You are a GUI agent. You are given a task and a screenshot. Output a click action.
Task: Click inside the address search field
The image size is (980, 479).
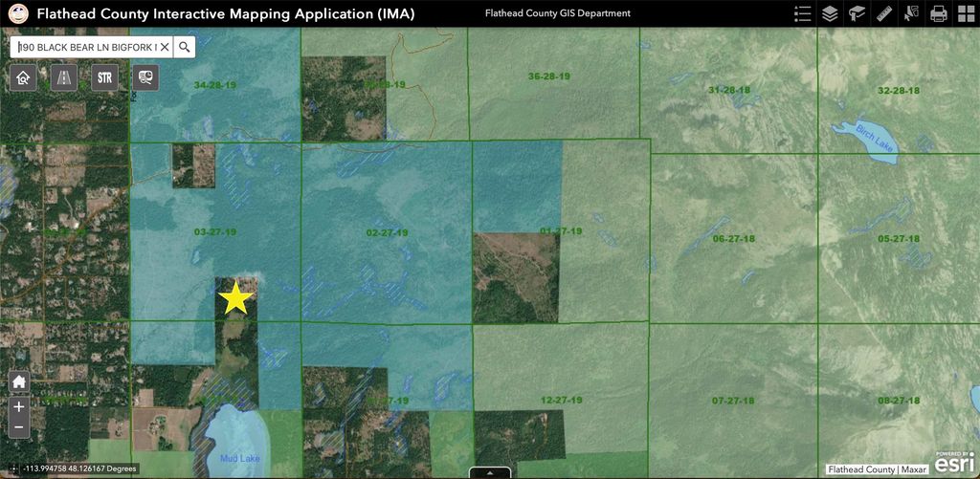84,47
